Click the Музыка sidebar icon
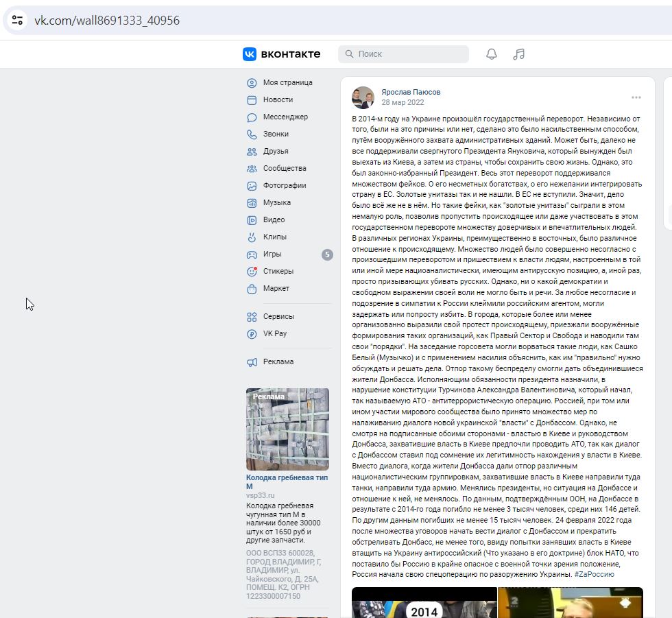This screenshot has height=618, width=672. click(252, 203)
